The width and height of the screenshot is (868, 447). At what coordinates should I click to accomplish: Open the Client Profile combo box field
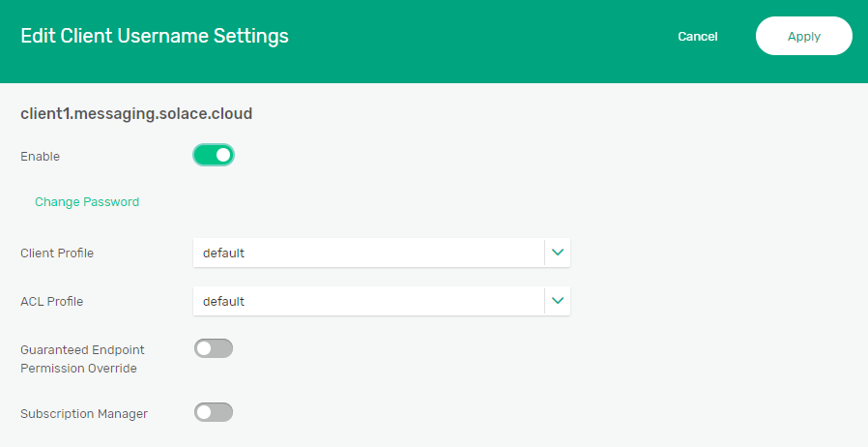pos(369,253)
